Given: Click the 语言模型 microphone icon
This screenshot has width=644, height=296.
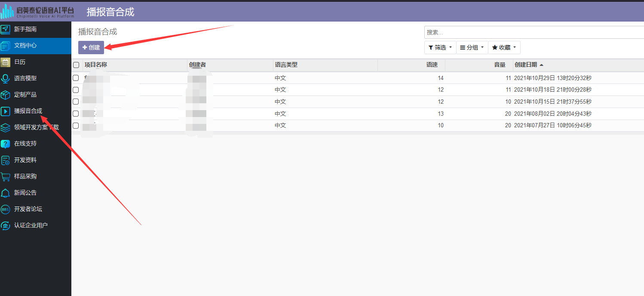Looking at the screenshot, I should tap(6, 78).
